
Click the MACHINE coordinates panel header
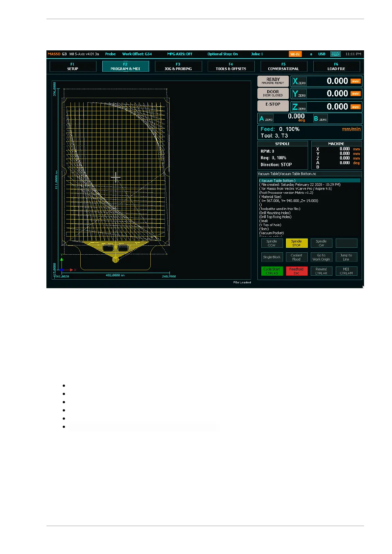coord(336,144)
